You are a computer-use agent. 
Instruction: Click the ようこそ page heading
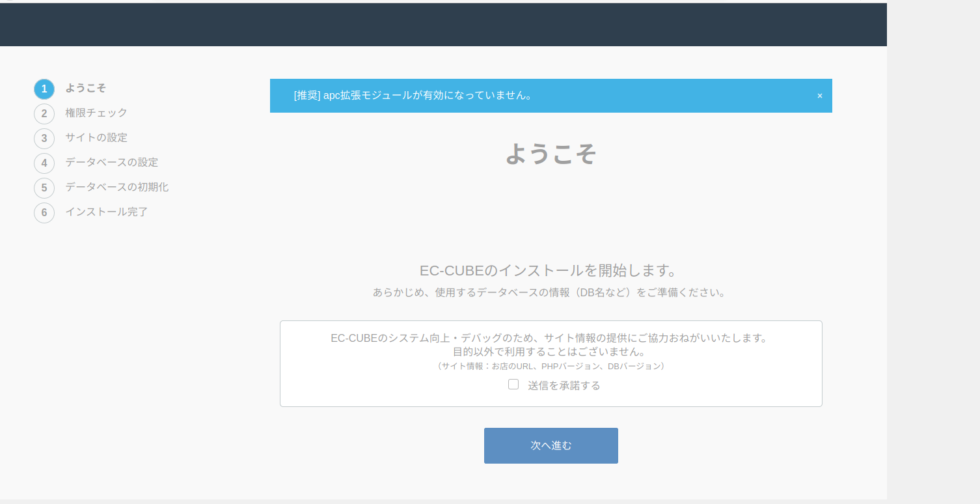[x=551, y=154]
